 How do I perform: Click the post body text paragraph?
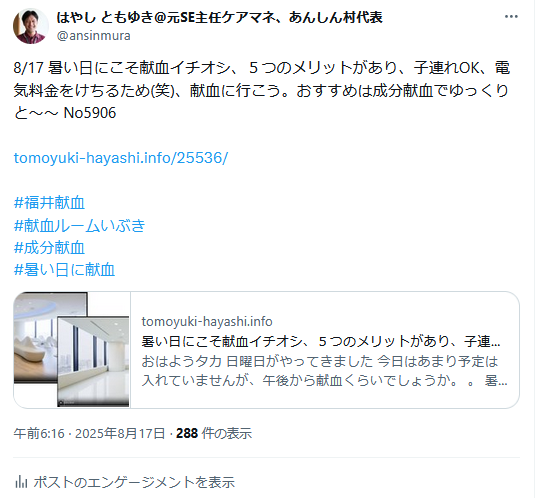point(261,90)
